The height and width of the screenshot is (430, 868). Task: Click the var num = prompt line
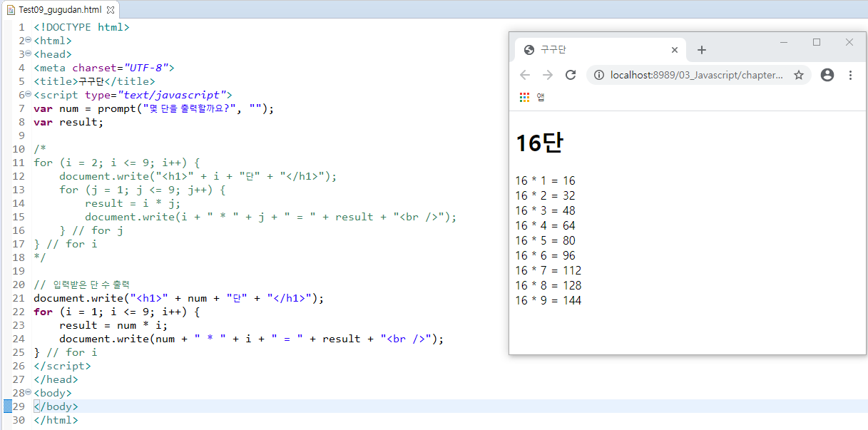pos(153,108)
